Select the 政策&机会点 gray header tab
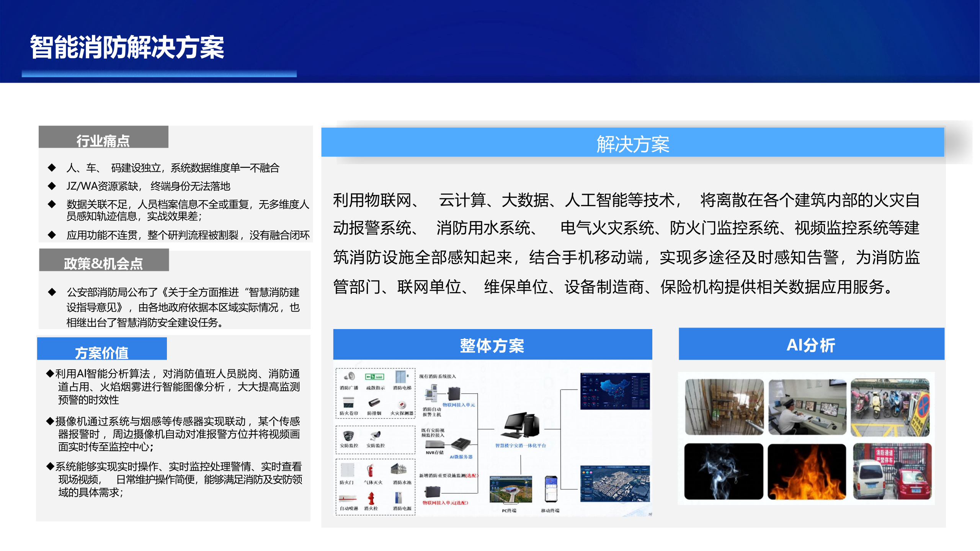Viewport: 980px width, 551px height. [104, 261]
